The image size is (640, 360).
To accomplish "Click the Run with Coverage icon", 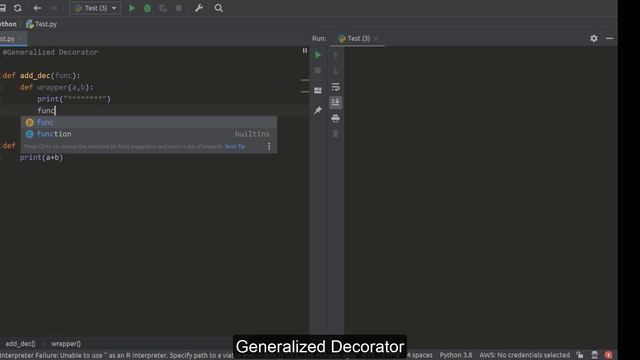I will [162, 8].
